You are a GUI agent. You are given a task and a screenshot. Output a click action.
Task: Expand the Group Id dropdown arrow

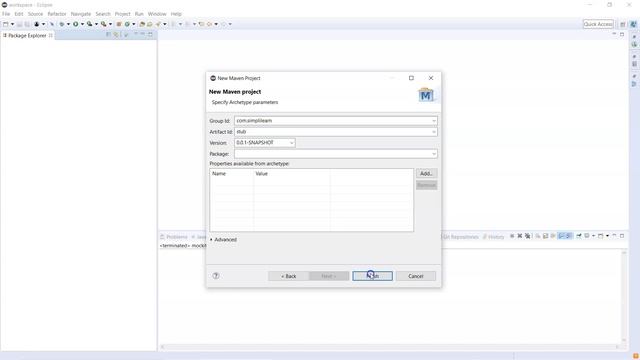coord(433,121)
